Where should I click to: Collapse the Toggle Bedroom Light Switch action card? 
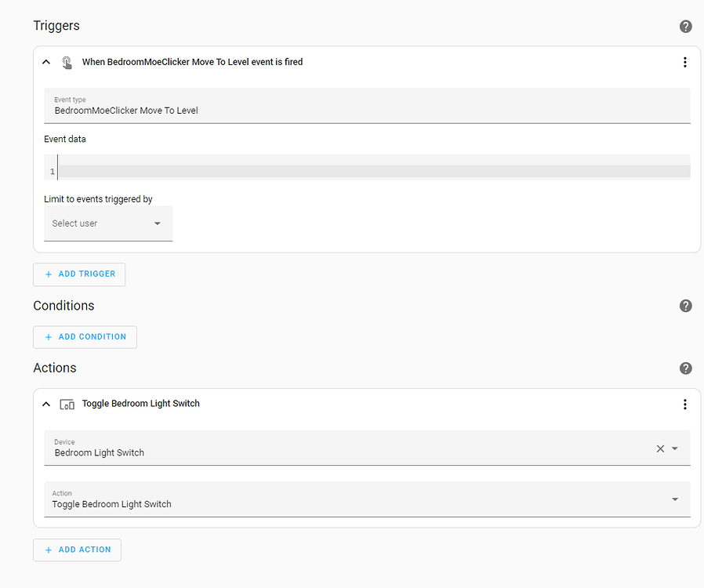(46, 404)
